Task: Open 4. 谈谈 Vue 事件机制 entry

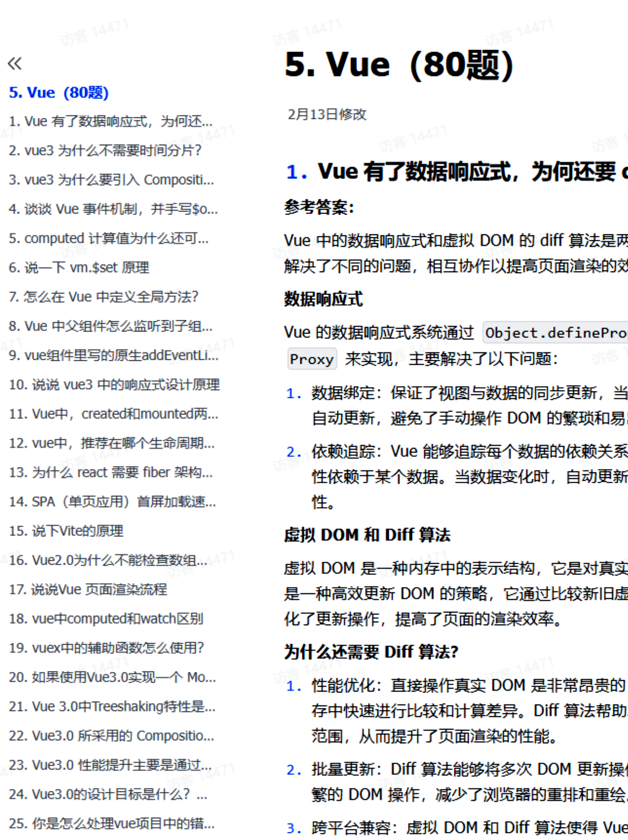Action: tap(113, 209)
